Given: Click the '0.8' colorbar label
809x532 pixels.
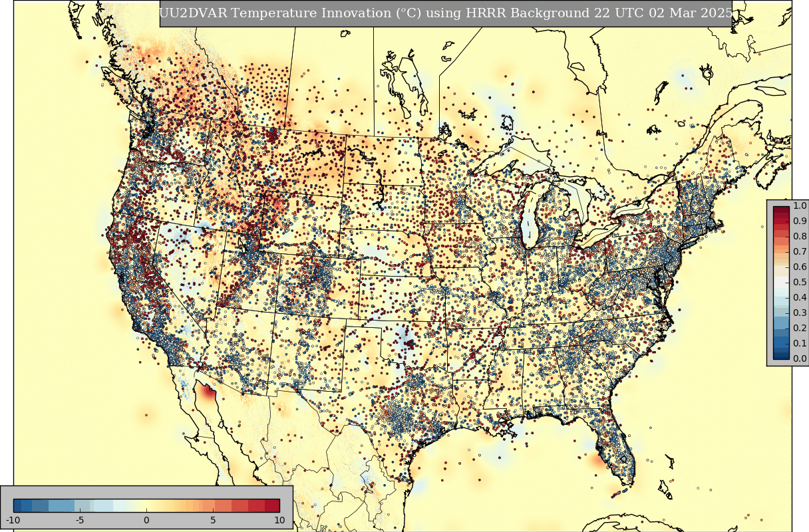Looking at the screenshot, I should coord(800,237).
